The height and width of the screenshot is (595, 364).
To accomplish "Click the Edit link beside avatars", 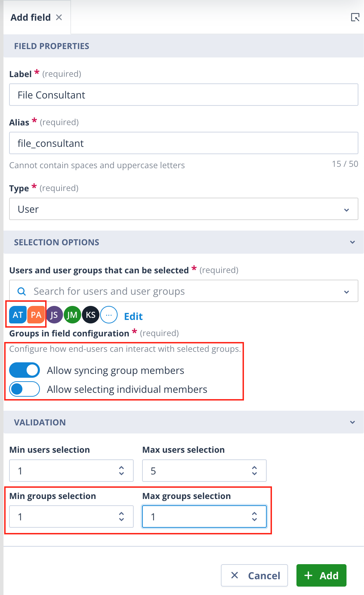I will [133, 316].
